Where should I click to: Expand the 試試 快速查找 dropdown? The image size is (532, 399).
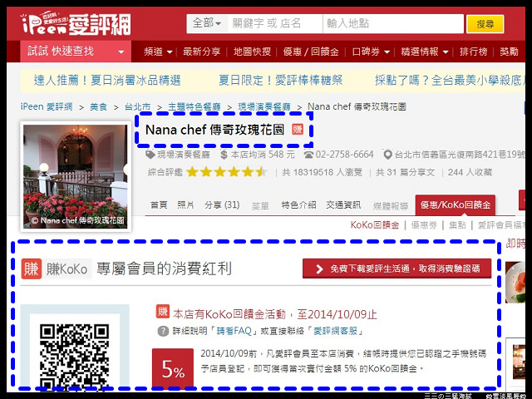(x=76, y=52)
